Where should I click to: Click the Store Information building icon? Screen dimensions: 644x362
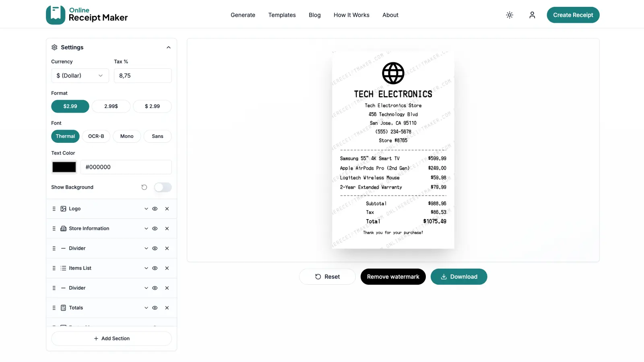tap(63, 228)
